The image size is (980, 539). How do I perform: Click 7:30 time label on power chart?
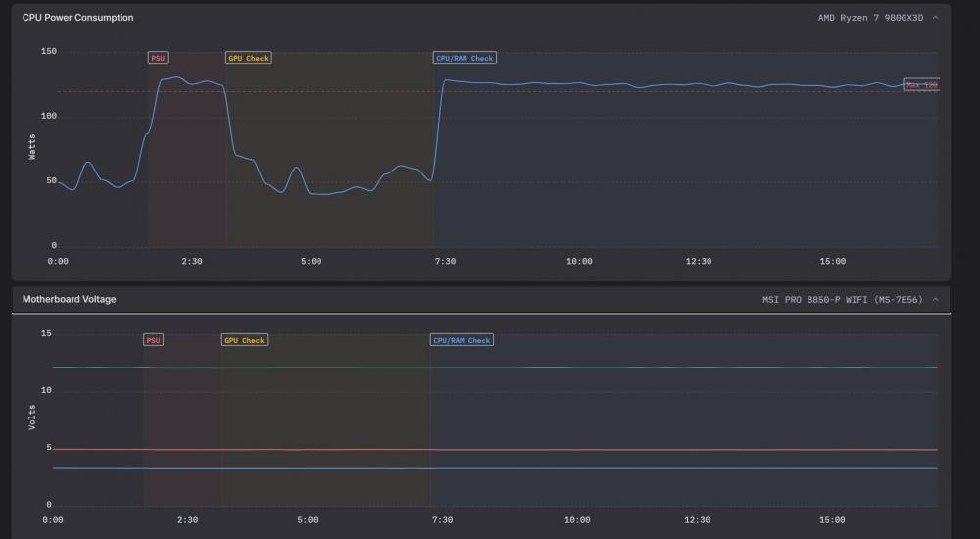445,261
